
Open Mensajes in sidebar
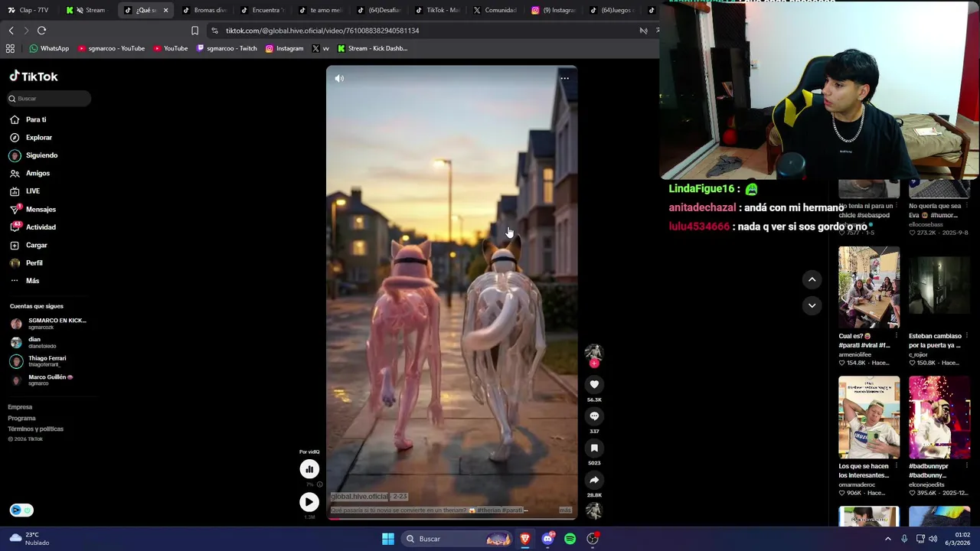pos(41,210)
